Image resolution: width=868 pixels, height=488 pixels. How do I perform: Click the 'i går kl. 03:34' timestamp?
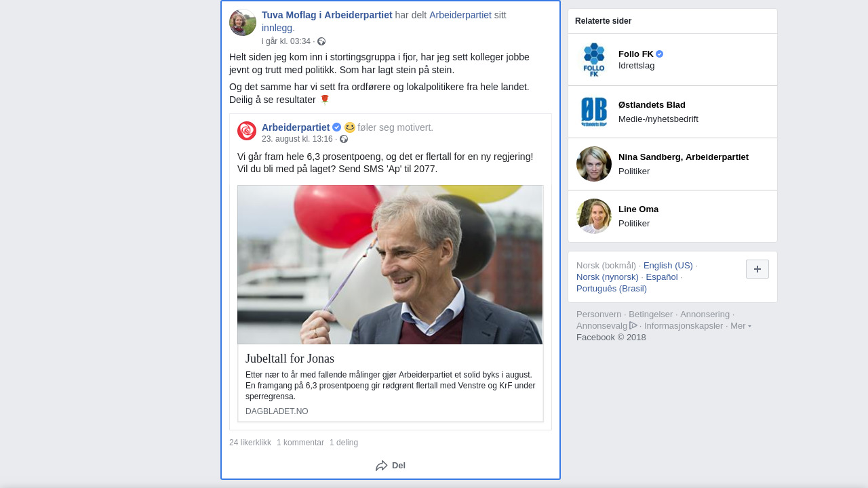click(286, 41)
